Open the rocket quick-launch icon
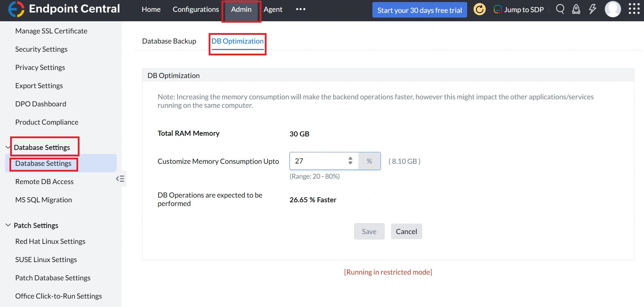Screen dimensions: 644x307 [x=576, y=9]
